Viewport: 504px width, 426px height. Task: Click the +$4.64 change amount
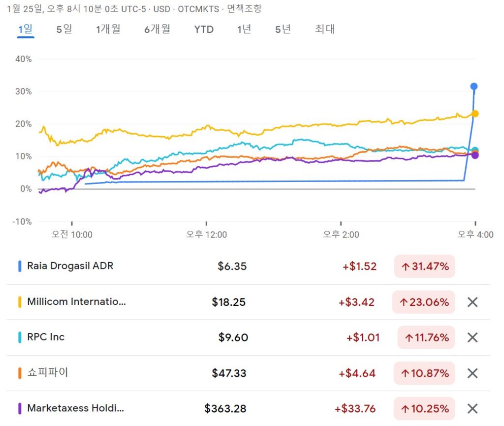pos(357,373)
